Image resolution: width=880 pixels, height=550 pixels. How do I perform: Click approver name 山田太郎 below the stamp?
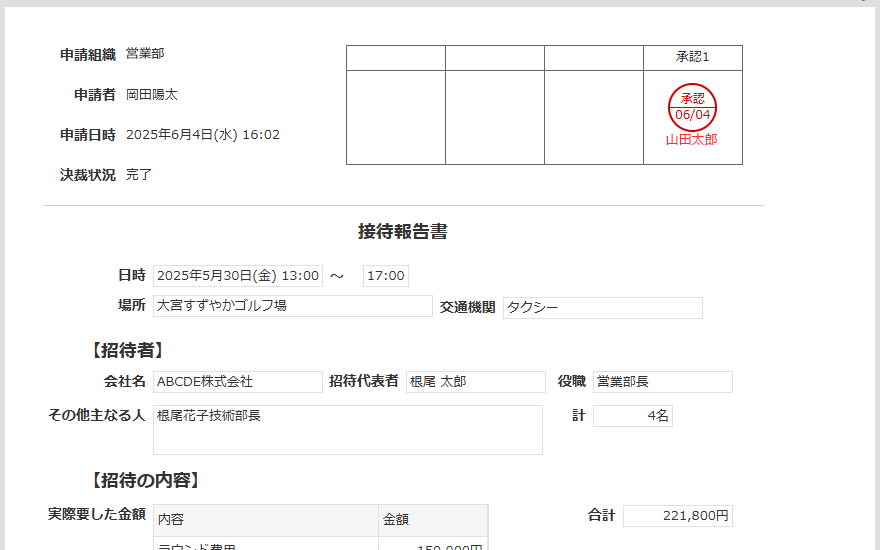[x=692, y=140]
